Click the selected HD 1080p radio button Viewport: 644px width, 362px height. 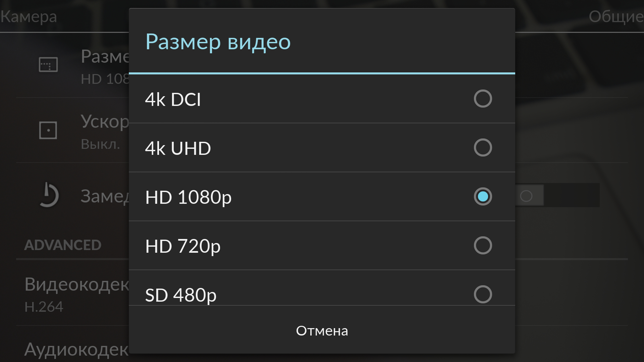click(483, 196)
